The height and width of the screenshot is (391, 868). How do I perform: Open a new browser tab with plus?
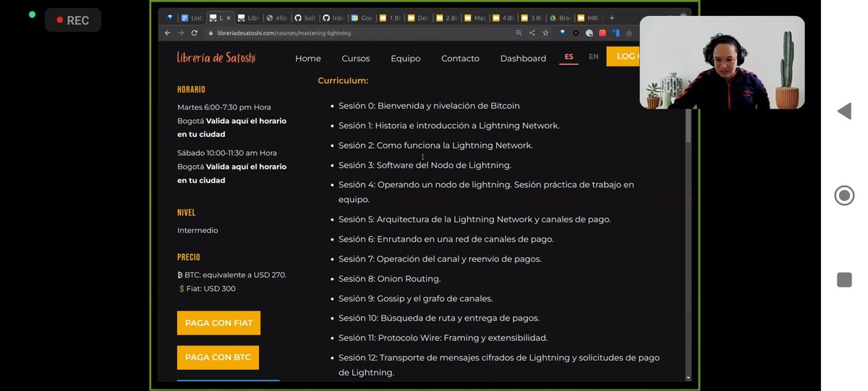coord(612,17)
